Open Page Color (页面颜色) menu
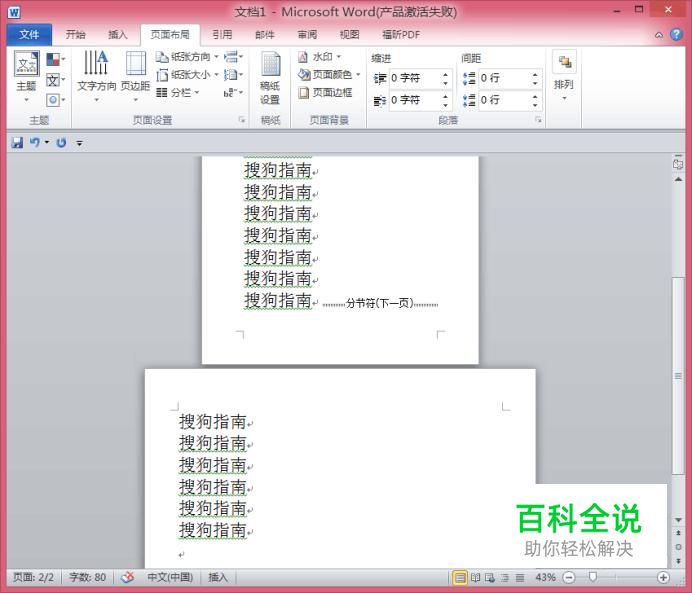Viewport: 692px width, 593px height. pyautogui.click(x=329, y=75)
